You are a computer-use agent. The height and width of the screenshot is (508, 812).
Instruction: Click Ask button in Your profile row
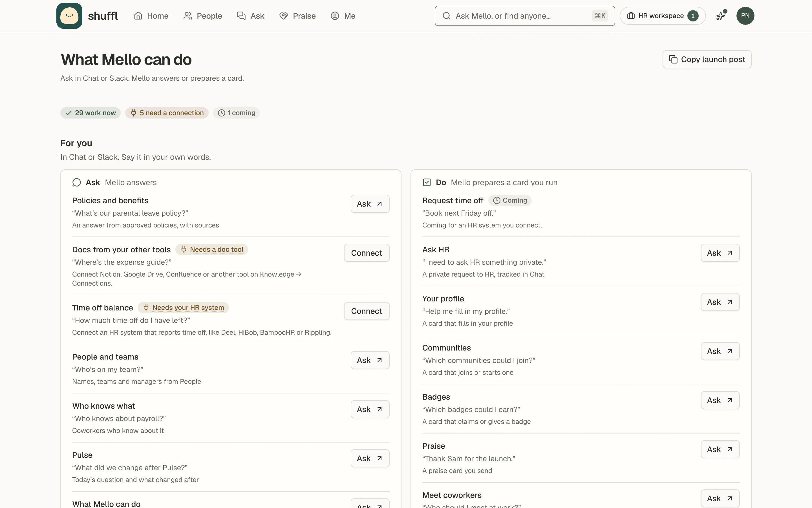pyautogui.click(x=720, y=302)
